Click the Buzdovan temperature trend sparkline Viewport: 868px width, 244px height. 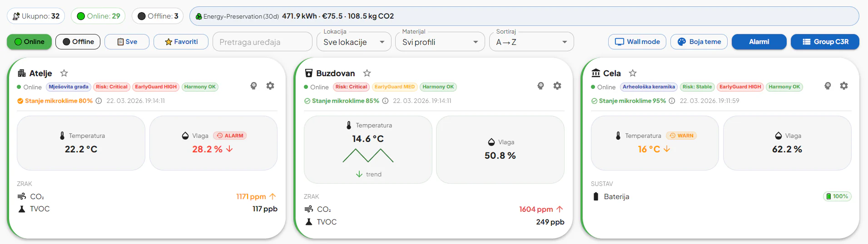(368, 156)
